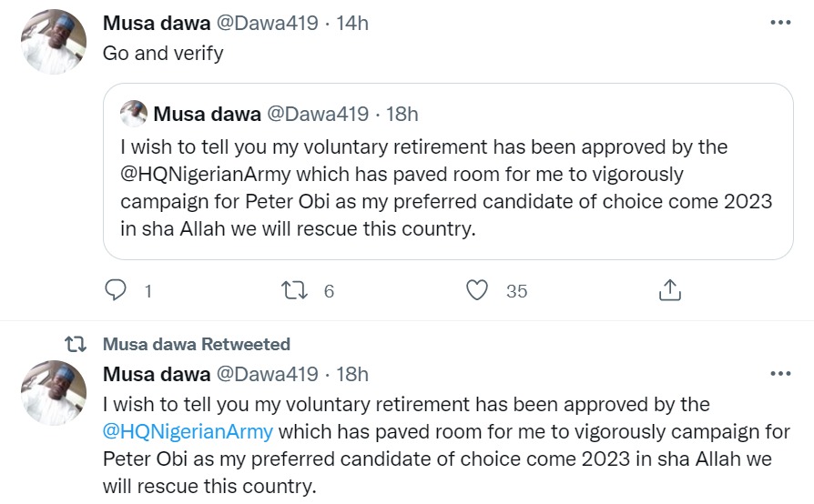This screenshot has width=814, height=504.
Task: View the 35 likes count
Action: pyautogui.click(x=516, y=291)
